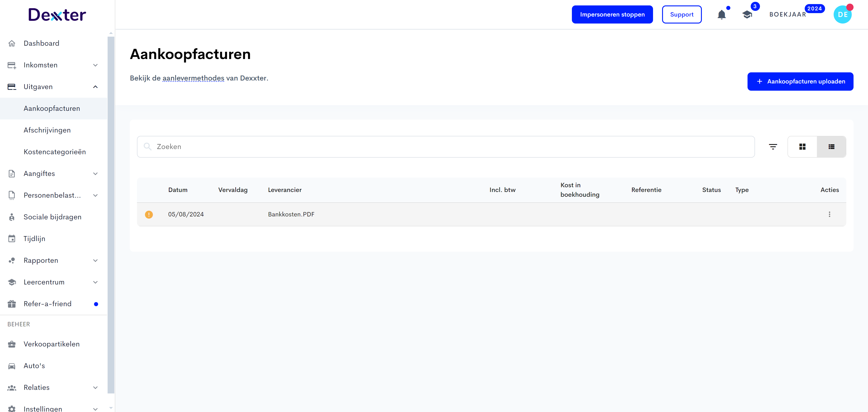Click the Inkomsten card icon
The width and height of the screenshot is (868, 412).
(12, 65)
